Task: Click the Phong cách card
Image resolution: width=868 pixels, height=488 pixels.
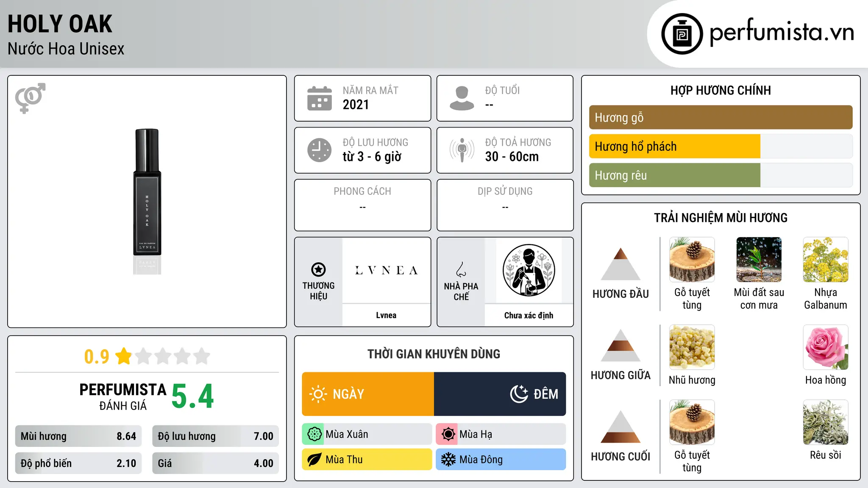Action: (362, 205)
